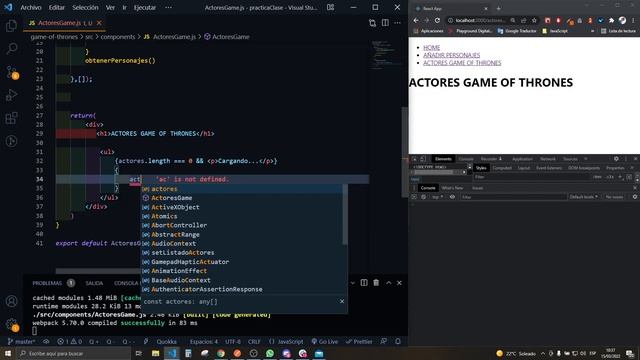Open the VS Code overflow menu ellipsis
This screenshot has width=640, height=360.
[168, 7]
